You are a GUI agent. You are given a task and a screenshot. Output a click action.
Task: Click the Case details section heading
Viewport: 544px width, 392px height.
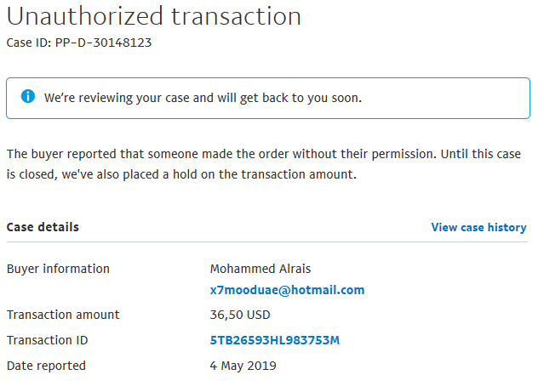43,227
